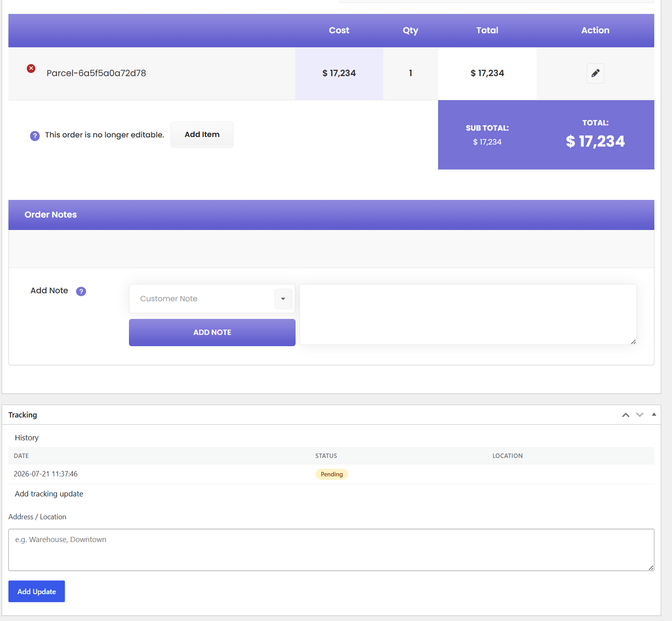Move Tracking panel up with the arrow
672x621 pixels.
(625, 415)
